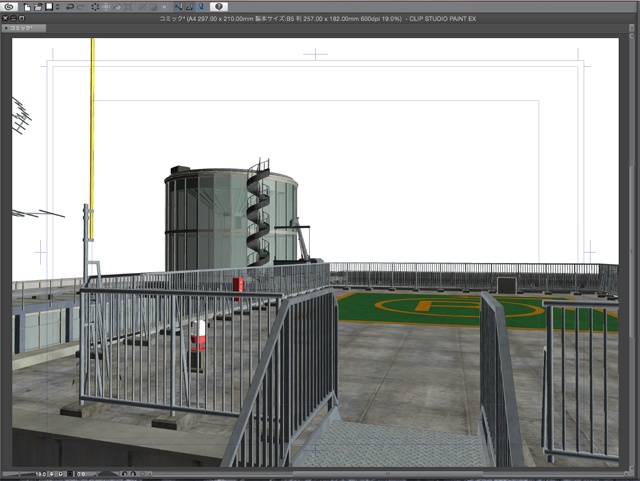Rotate canvas right in status bar
The height and width of the screenshot is (481, 640).
tap(133, 474)
